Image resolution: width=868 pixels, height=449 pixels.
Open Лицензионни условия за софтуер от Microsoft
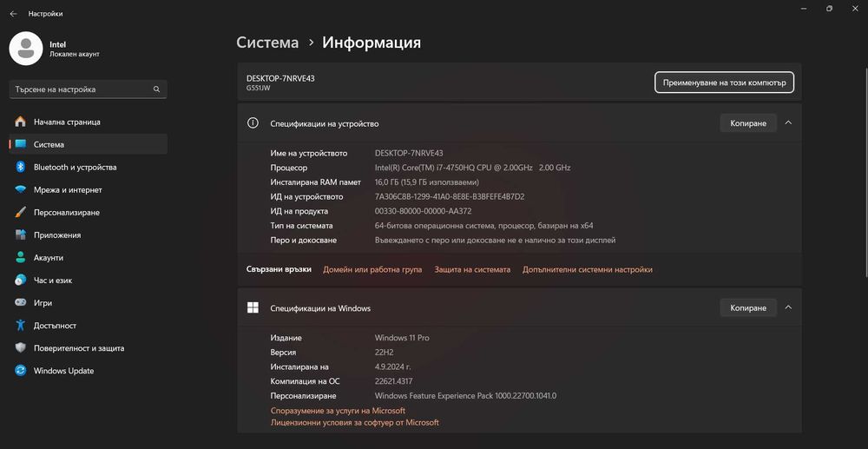[x=354, y=422]
